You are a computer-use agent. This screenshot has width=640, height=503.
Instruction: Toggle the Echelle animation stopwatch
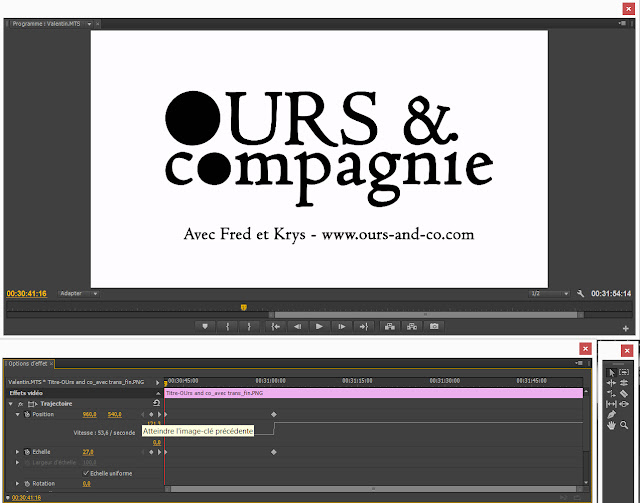[x=27, y=452]
